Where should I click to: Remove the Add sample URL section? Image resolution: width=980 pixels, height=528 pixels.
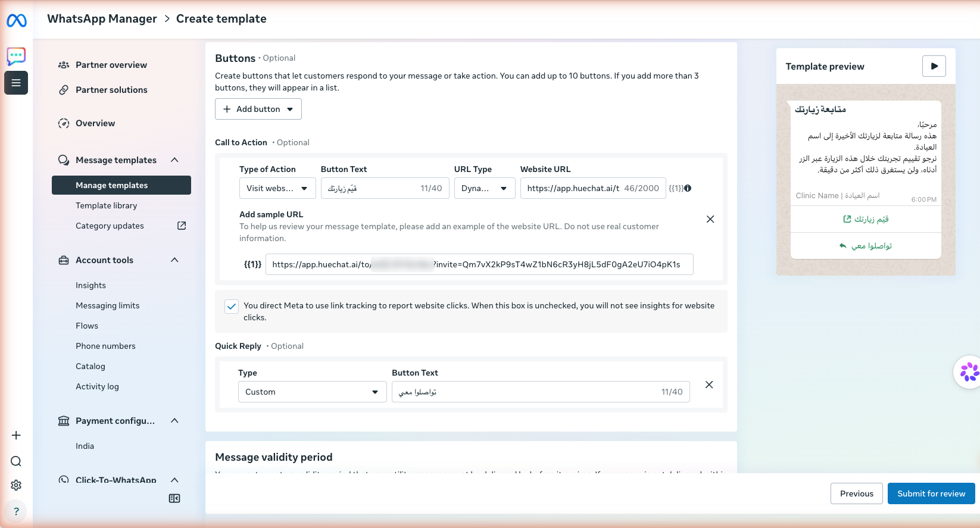pos(710,219)
